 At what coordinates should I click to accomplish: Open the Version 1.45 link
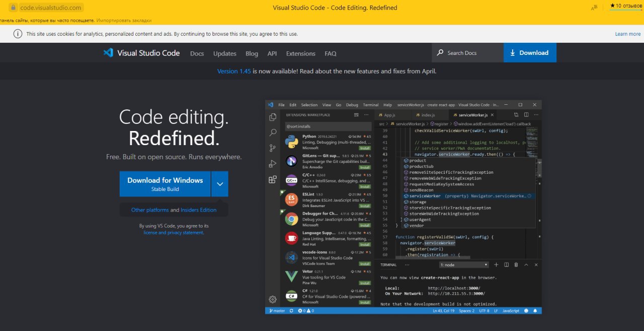click(234, 71)
